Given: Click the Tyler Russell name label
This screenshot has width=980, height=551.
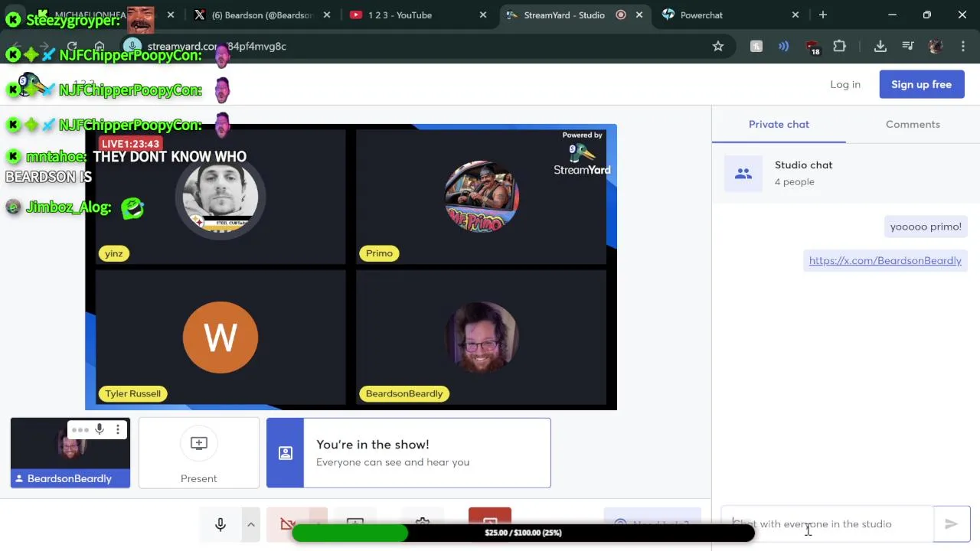Looking at the screenshot, I should [x=133, y=393].
